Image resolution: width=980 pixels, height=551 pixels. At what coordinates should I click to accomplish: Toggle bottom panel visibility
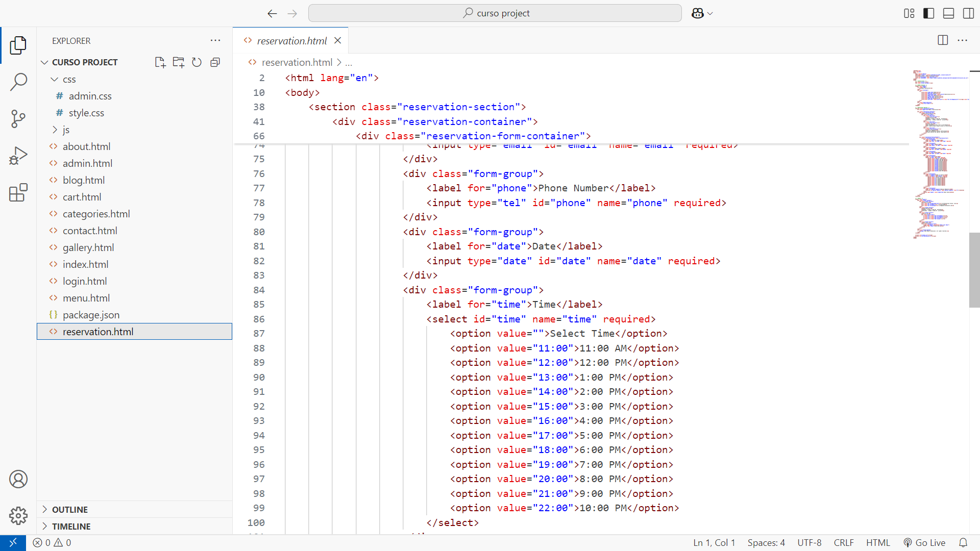pos(948,13)
